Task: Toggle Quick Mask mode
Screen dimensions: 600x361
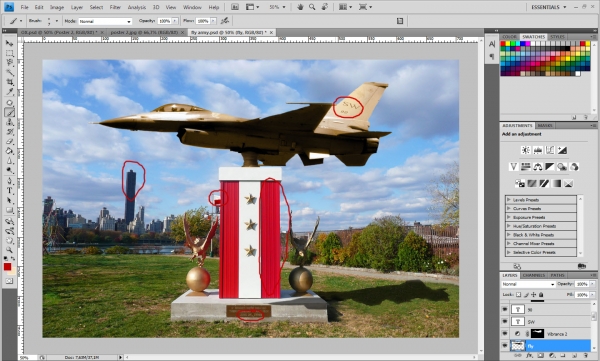Action: (x=9, y=281)
